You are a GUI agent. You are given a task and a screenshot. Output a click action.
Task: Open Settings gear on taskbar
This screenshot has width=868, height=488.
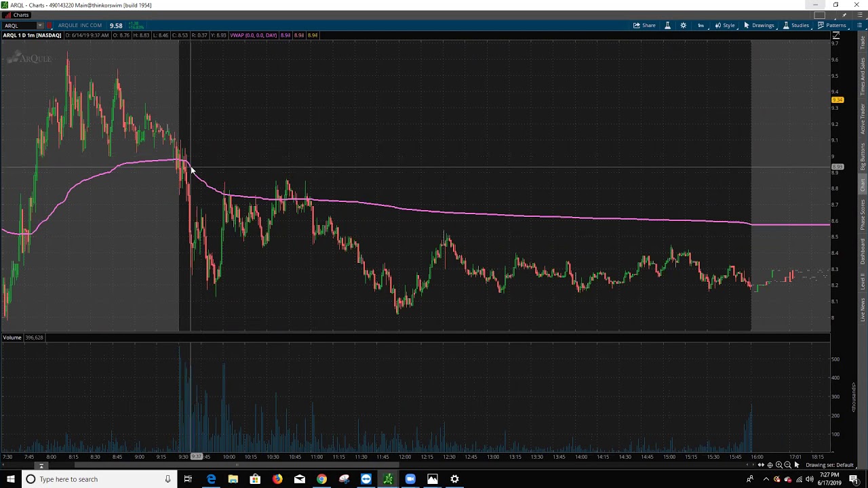click(x=454, y=479)
